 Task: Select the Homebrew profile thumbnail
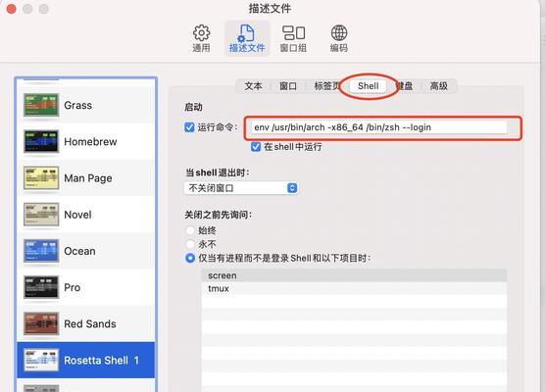(41, 141)
